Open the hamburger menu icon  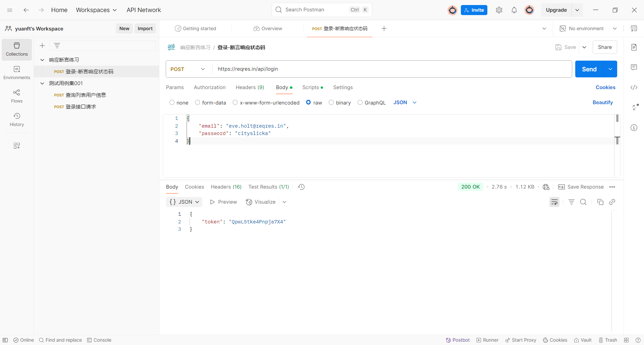10,10
